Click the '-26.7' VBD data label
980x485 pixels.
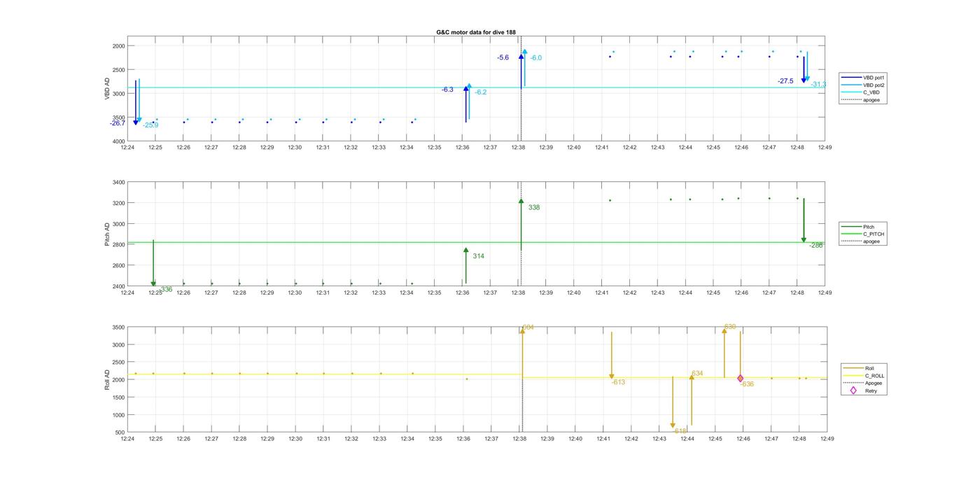point(118,123)
